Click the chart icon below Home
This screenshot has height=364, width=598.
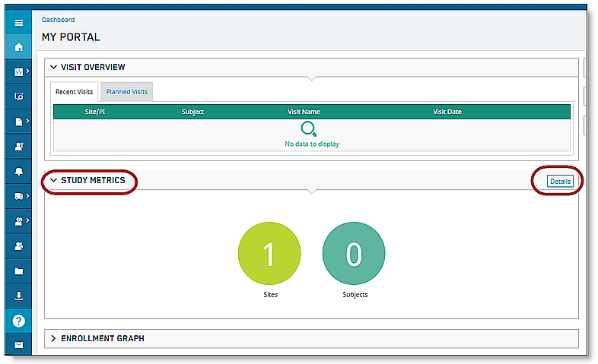[19, 72]
